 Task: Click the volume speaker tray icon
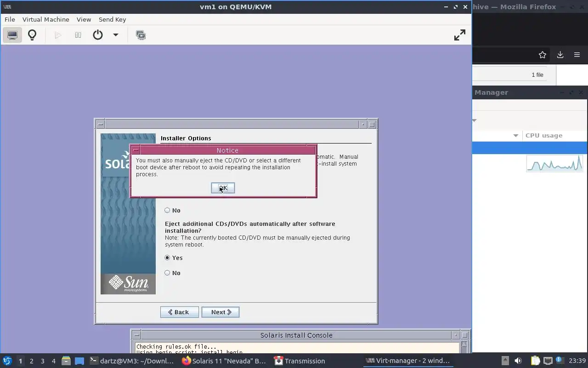[x=518, y=361]
